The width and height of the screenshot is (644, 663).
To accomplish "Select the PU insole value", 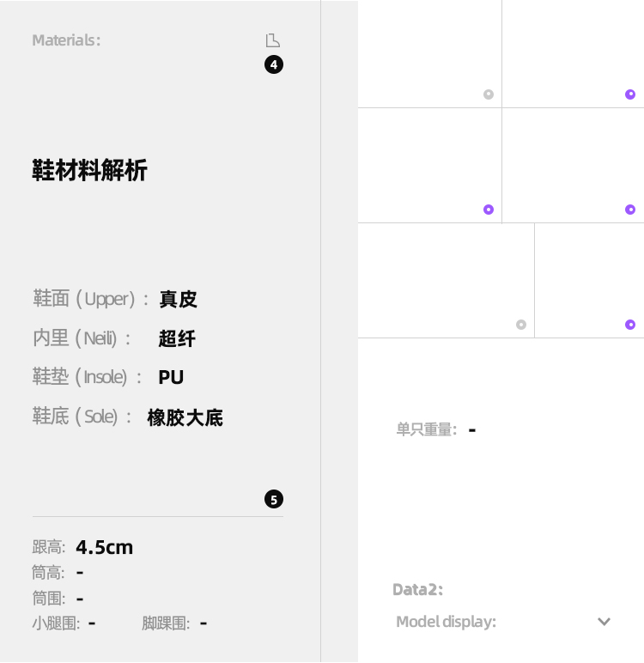I will [171, 377].
